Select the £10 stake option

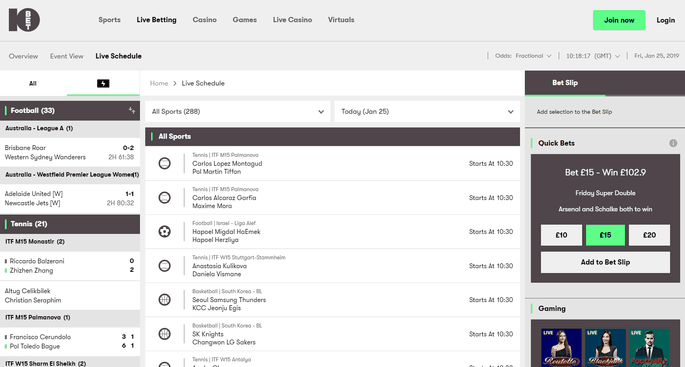point(561,235)
